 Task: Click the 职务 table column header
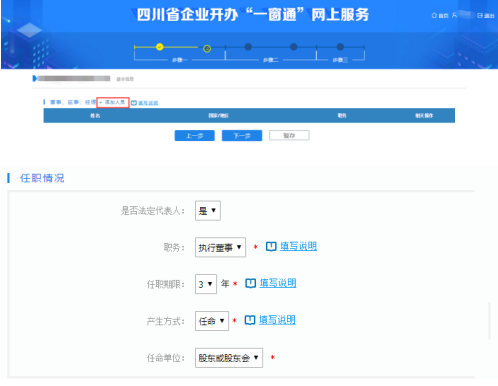tap(342, 115)
